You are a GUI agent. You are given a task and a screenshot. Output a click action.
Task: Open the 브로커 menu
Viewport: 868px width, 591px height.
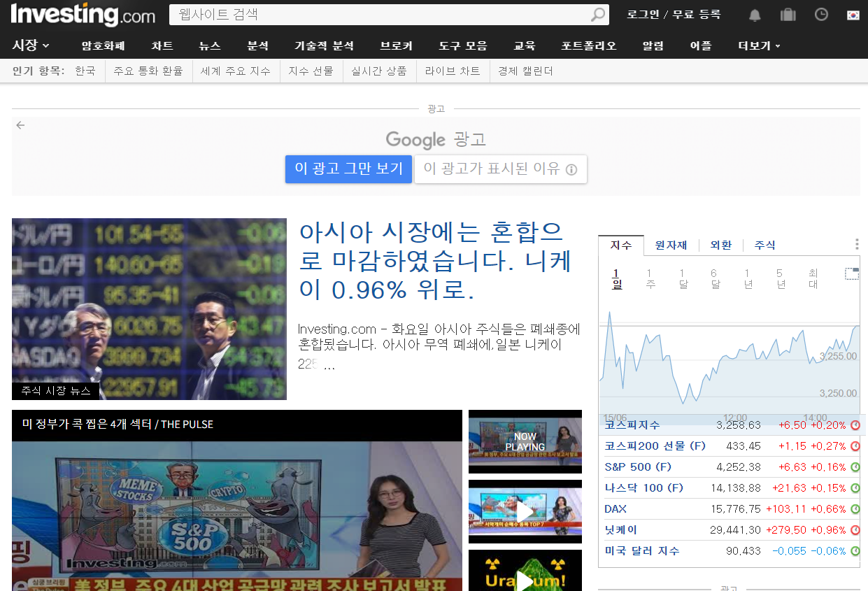click(x=396, y=46)
